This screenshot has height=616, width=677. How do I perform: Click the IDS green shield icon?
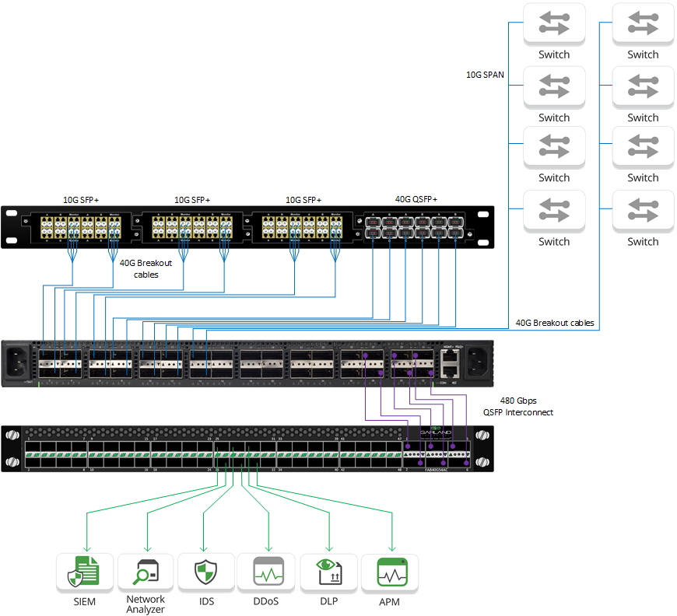click(206, 573)
